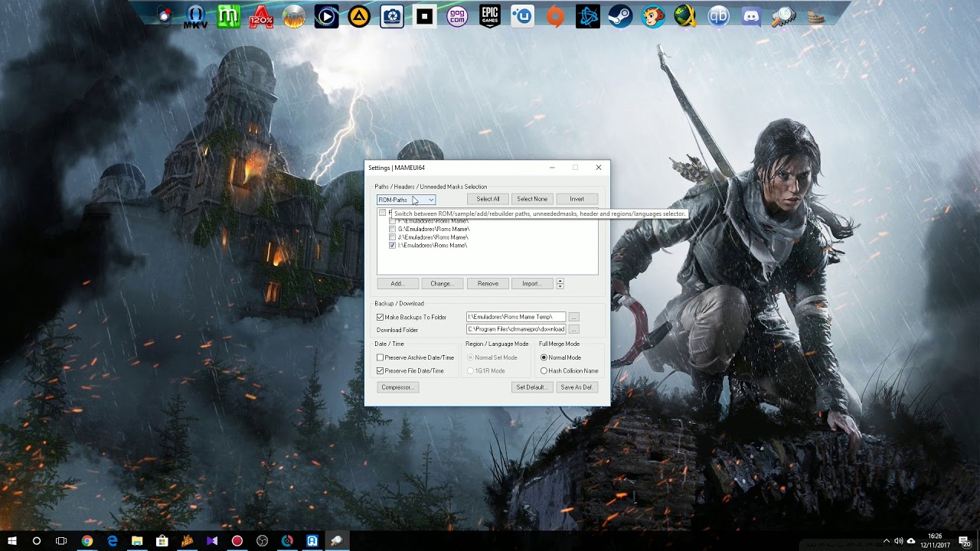Launch Battle.net from the dock
Image resolution: width=980 pixels, height=551 pixels.
(x=588, y=16)
